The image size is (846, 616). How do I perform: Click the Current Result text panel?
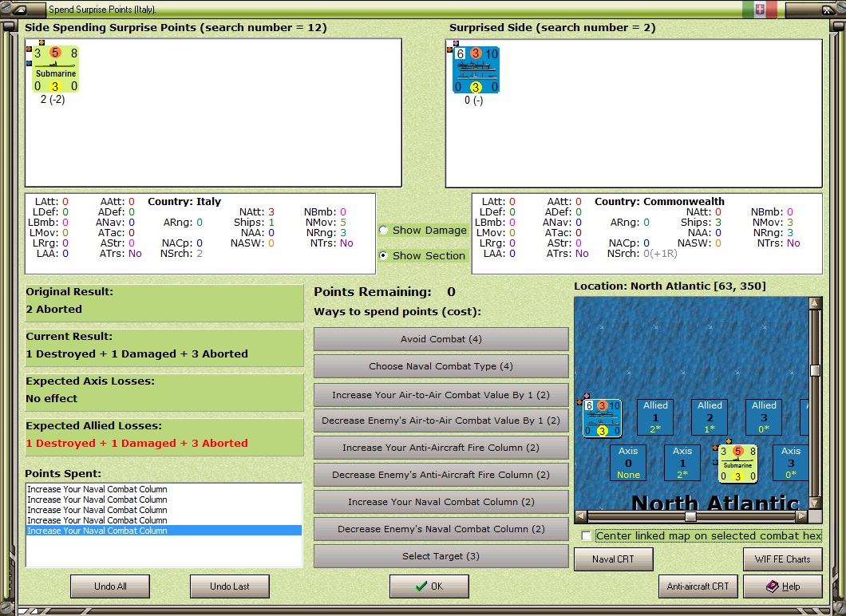[164, 348]
